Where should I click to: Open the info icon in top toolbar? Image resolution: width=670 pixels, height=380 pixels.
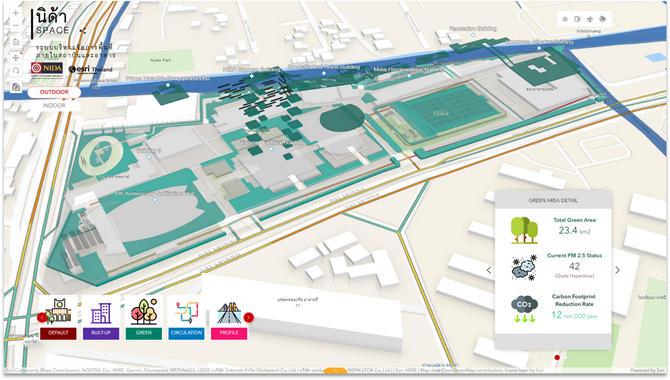[x=577, y=19]
